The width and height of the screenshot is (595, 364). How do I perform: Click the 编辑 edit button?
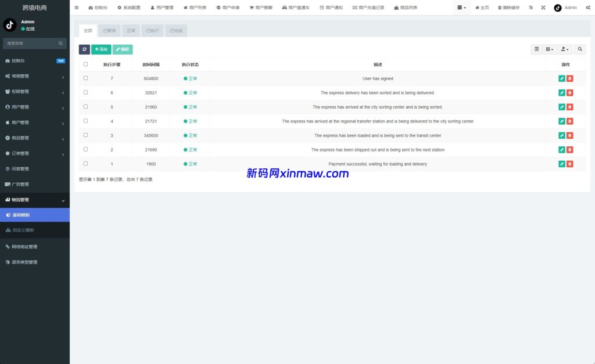pyautogui.click(x=121, y=49)
